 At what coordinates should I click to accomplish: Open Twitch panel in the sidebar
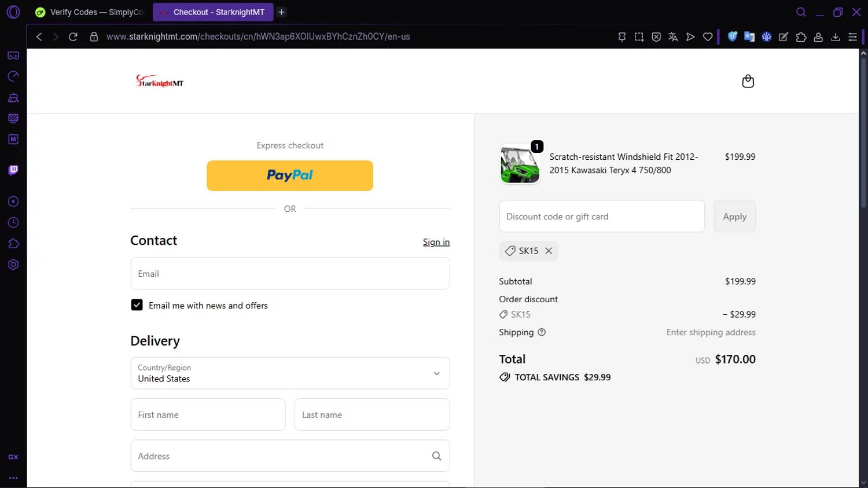coord(13,170)
